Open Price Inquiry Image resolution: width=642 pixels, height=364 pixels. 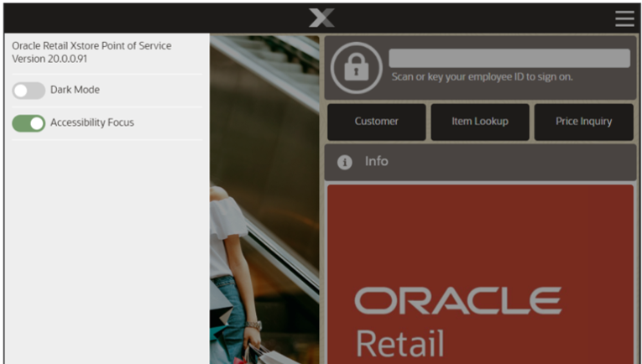pos(583,122)
